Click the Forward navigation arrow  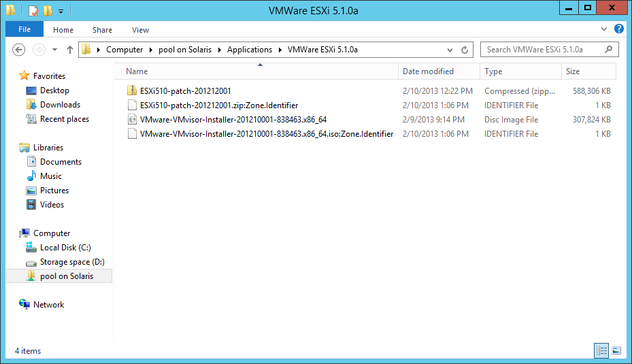(x=39, y=50)
